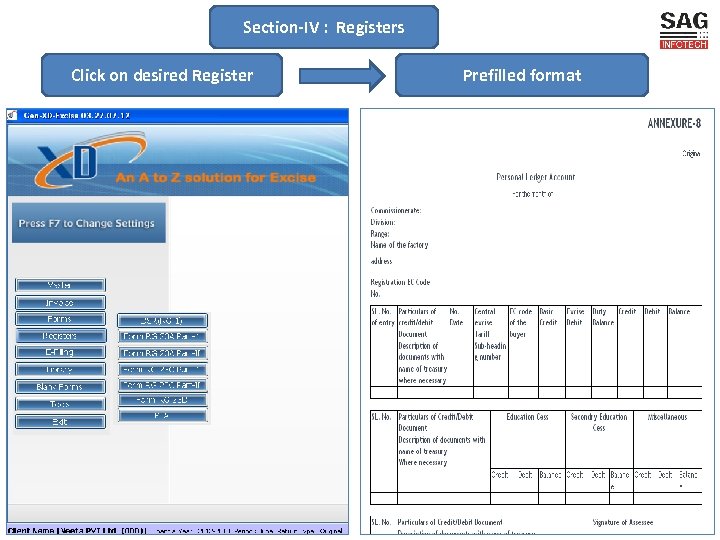Click Press F7 to Change Settings banner

[x=89, y=223]
